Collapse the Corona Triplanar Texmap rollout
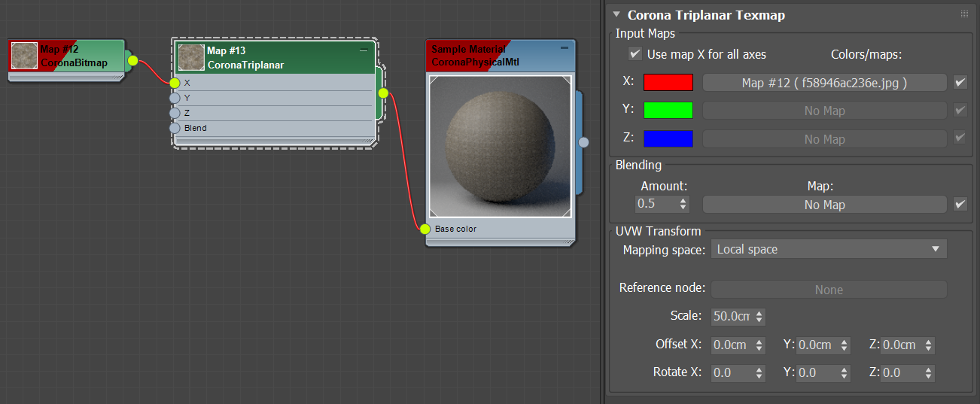Screen dimensions: 980x404 coord(616,14)
